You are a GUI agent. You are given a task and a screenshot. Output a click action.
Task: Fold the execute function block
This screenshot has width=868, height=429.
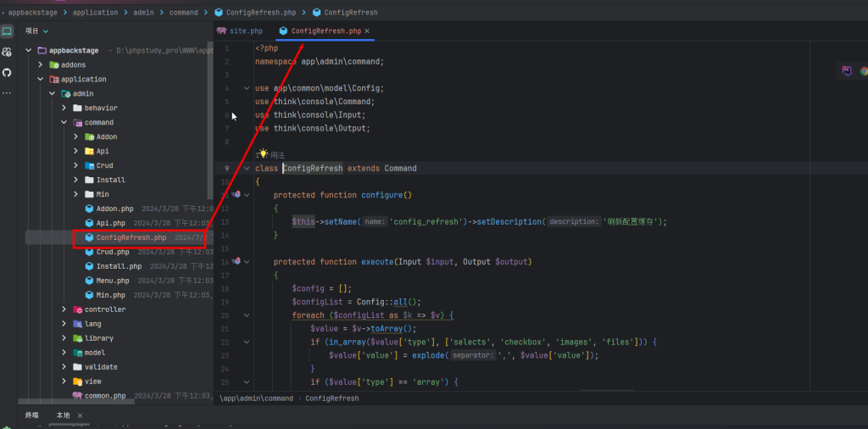[x=247, y=262]
